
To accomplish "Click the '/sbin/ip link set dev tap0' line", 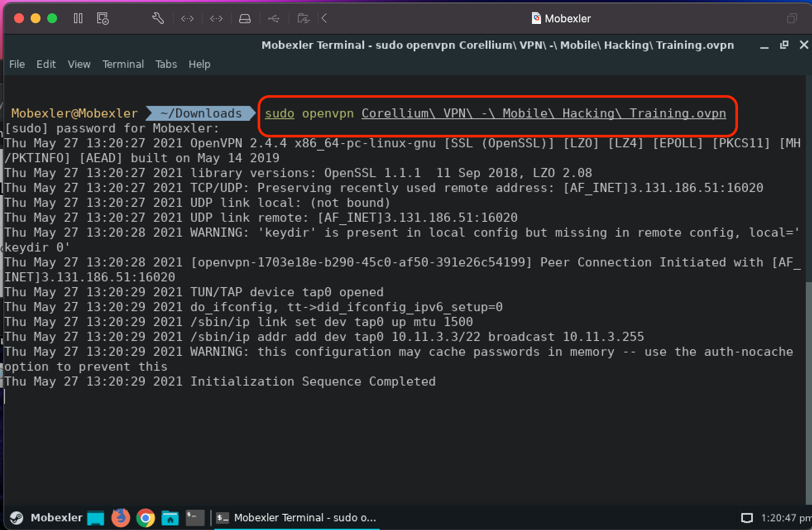I will (x=239, y=322).
